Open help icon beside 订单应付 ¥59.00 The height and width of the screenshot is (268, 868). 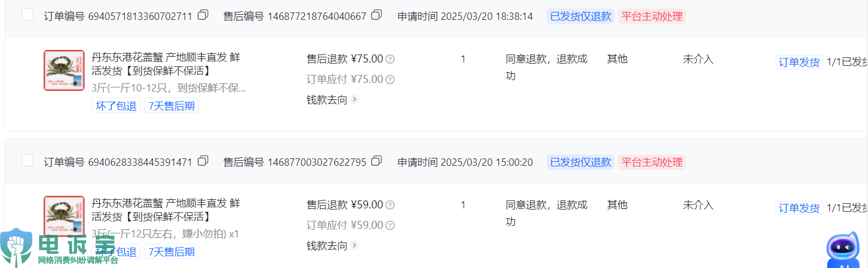[390, 225]
